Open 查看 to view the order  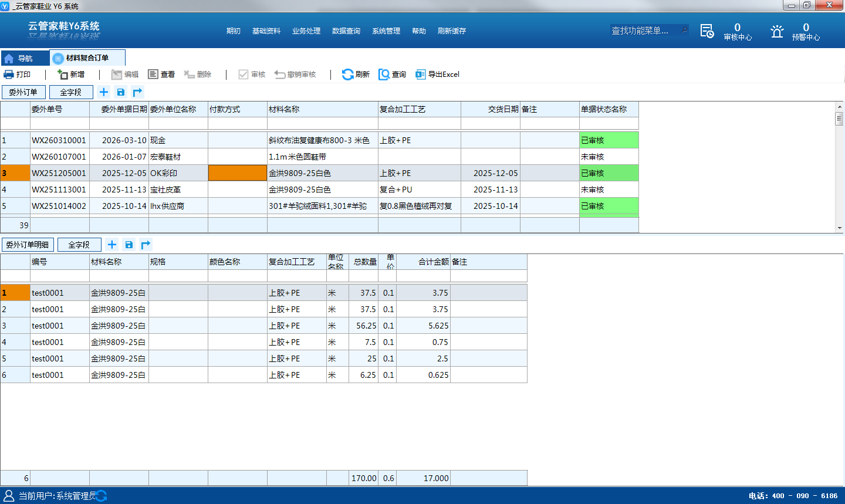click(x=161, y=75)
